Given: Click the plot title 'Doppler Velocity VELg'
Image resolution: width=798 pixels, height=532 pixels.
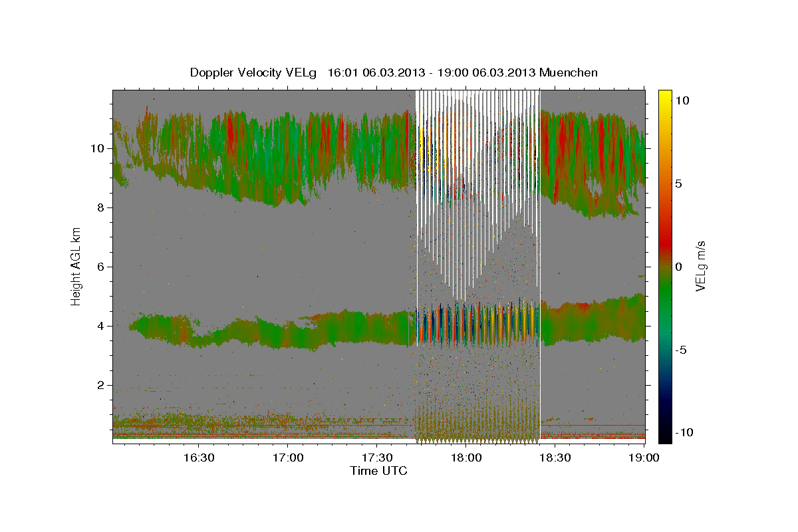Looking at the screenshot, I should pos(254,72).
